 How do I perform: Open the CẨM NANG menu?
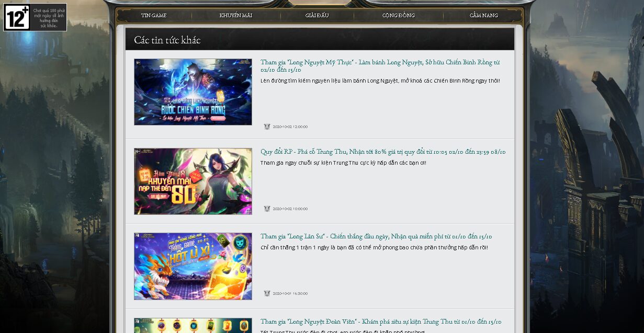tap(483, 15)
